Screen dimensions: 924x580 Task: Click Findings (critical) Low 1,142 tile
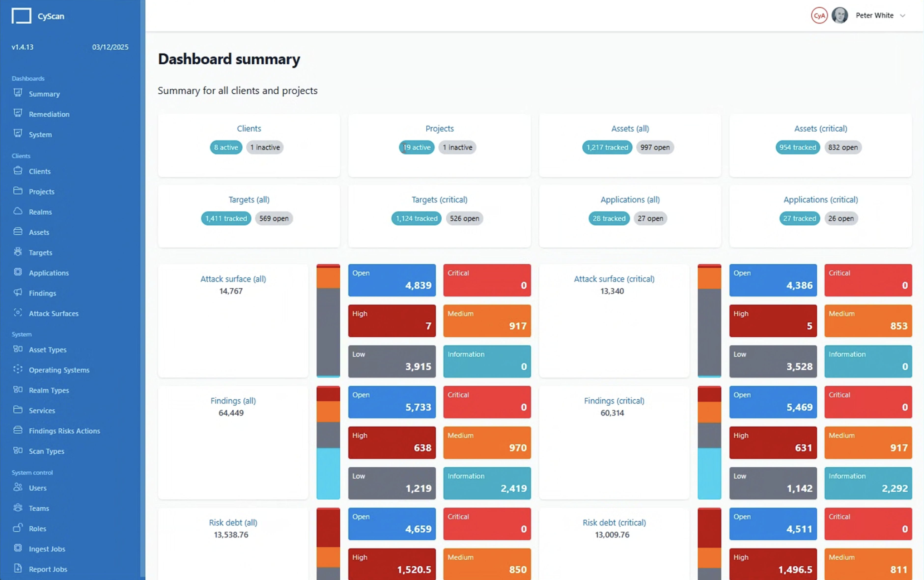[773, 483]
